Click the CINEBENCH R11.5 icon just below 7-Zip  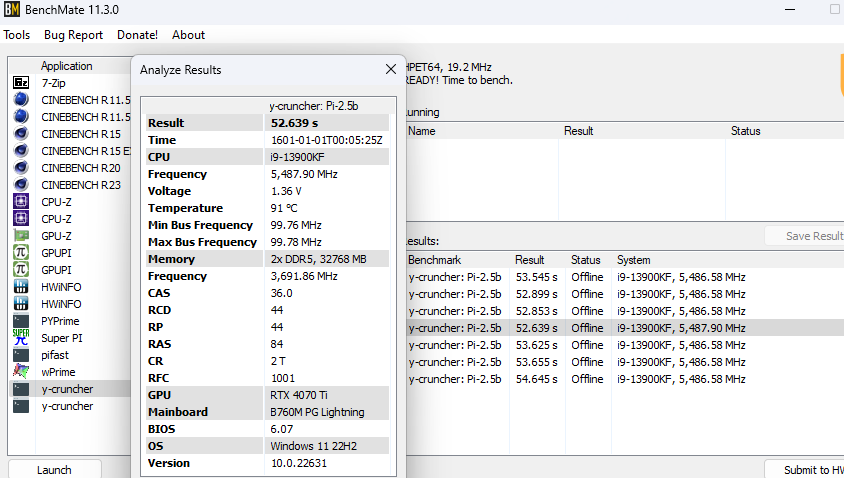tap(21, 100)
